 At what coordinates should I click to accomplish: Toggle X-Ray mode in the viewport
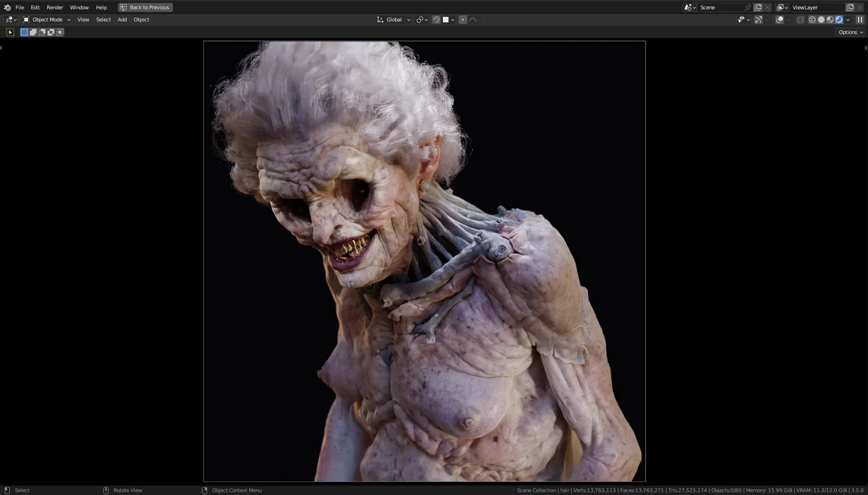point(800,20)
